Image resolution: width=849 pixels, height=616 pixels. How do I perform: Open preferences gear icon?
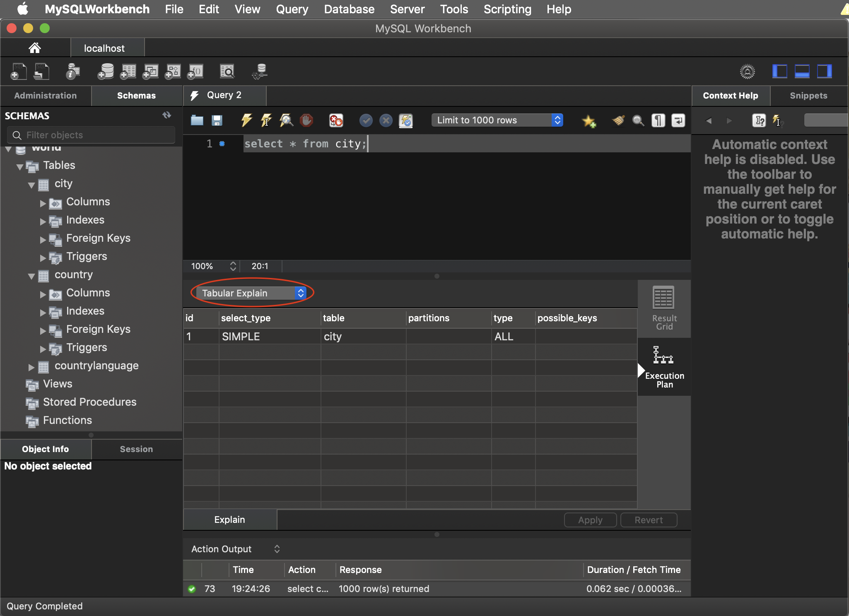tap(747, 72)
